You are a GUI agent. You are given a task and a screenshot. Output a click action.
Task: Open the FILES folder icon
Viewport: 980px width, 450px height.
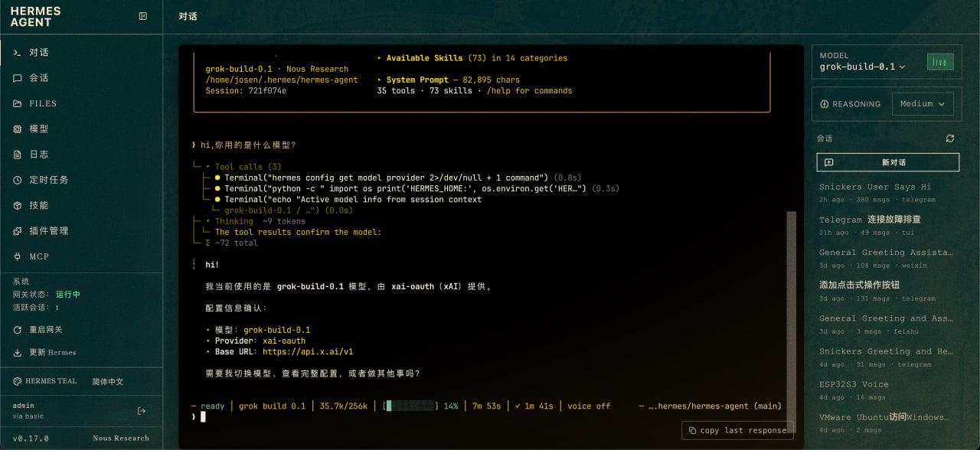pos(17,103)
